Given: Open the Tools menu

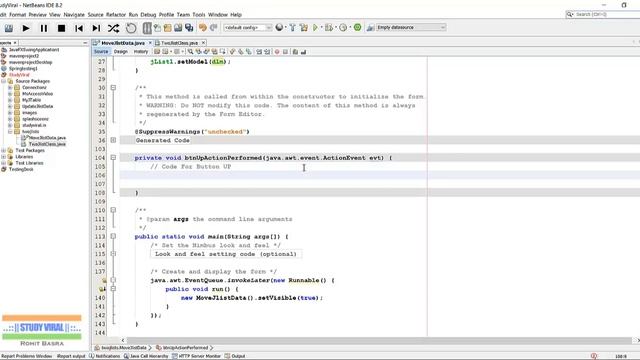Looking at the screenshot, I should (199, 15).
